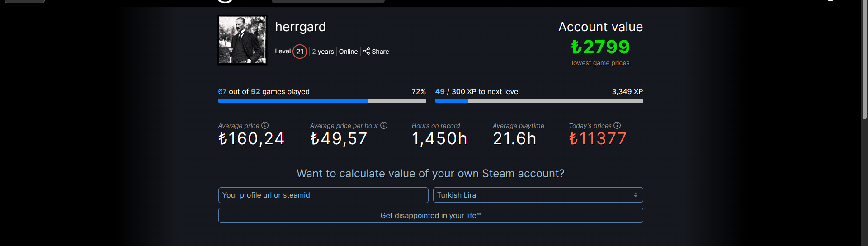Click the 1,450h hours on record value
The width and height of the screenshot is (868, 246).
click(x=439, y=139)
